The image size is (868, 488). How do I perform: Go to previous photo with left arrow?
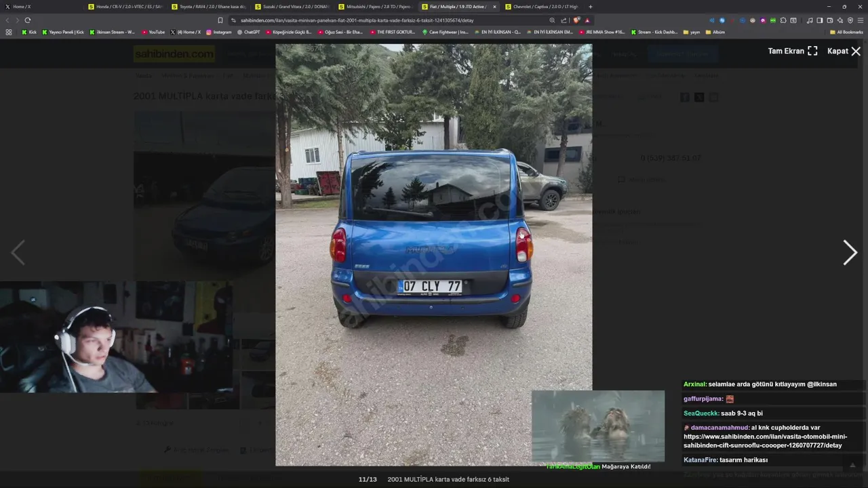[18, 252]
